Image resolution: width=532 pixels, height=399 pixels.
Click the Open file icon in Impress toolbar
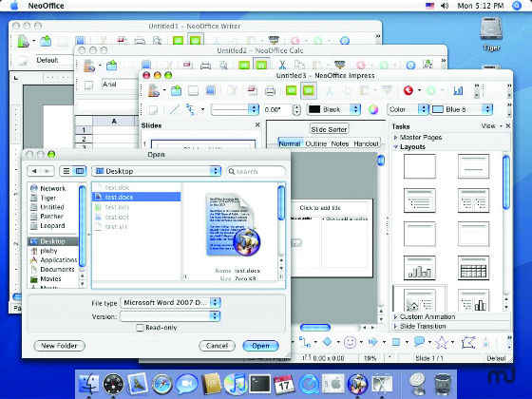(176, 90)
